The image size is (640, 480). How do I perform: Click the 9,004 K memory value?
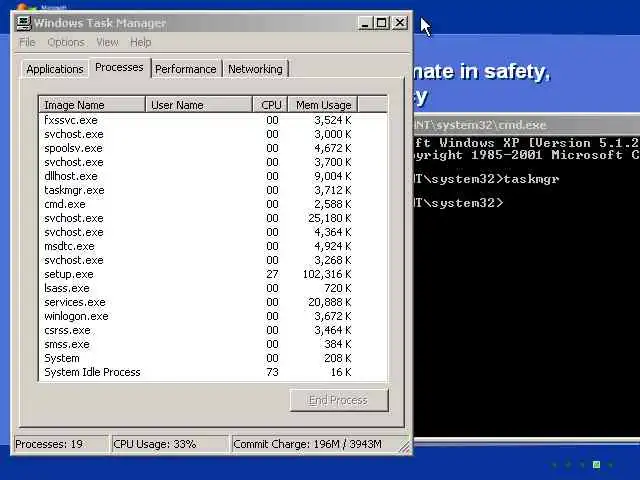(333, 176)
